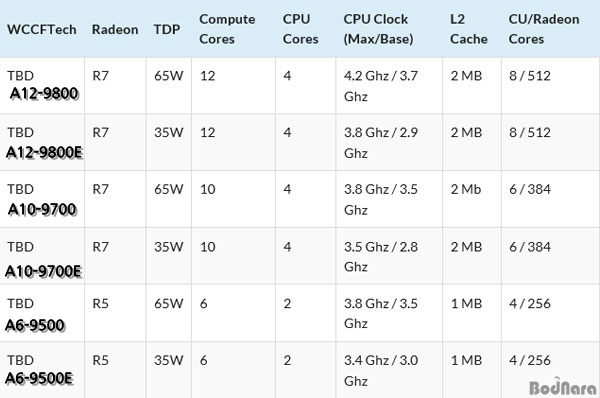600x398 pixels.
Task: Click the Radeon column header
Action: (115, 29)
